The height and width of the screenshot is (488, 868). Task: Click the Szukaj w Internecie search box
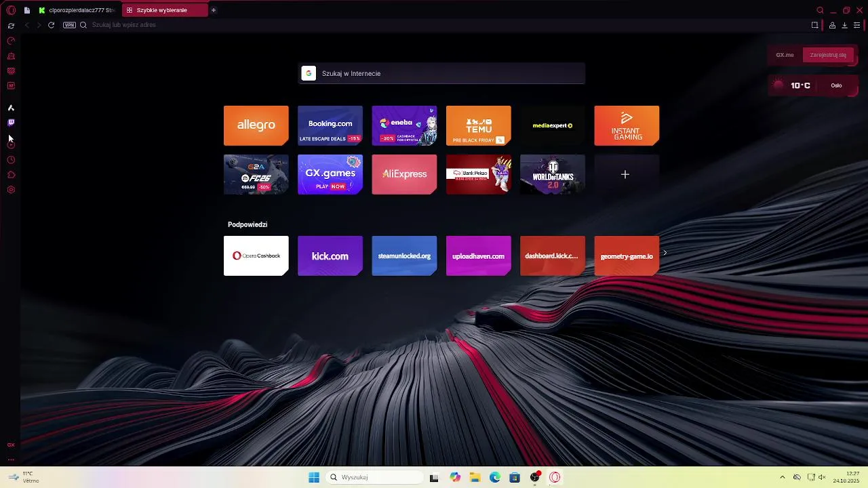[441, 73]
